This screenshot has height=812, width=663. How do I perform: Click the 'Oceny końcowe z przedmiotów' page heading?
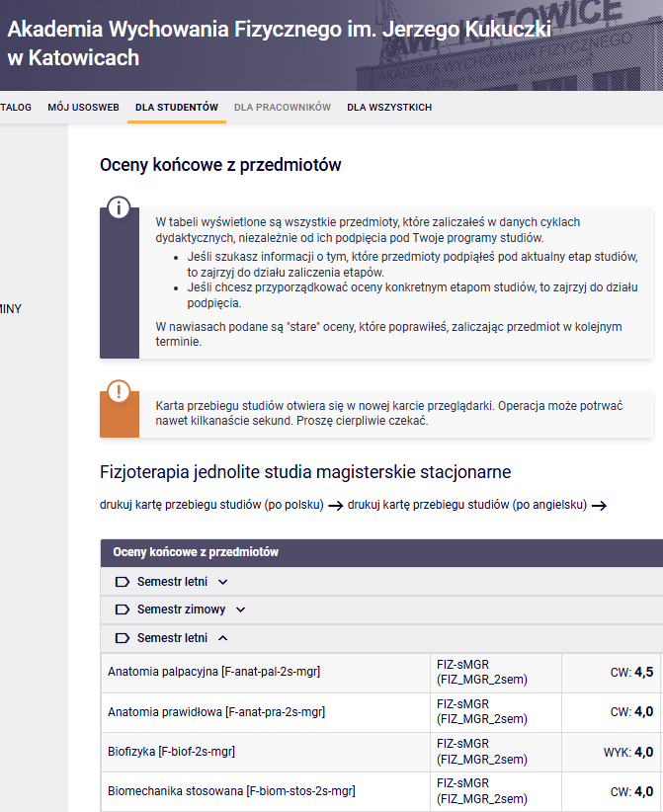(x=220, y=165)
